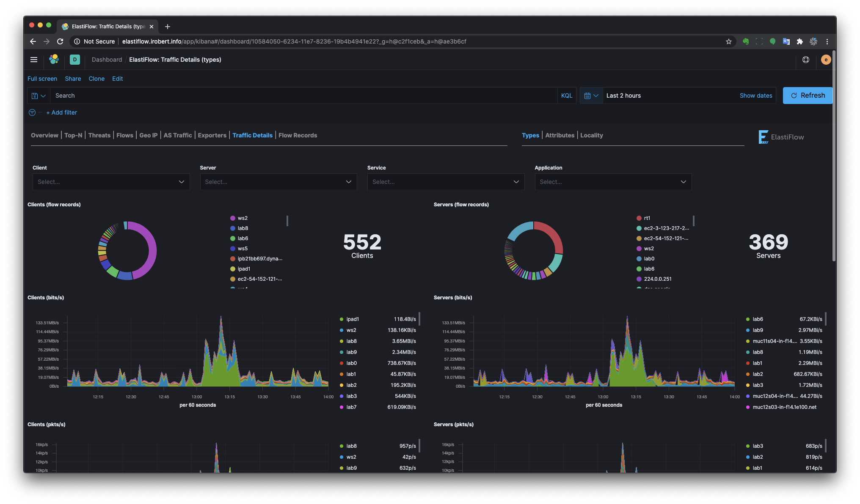Screen dimensions: 860x504
Task: Reload the browser page
Action: pyautogui.click(x=60, y=41)
